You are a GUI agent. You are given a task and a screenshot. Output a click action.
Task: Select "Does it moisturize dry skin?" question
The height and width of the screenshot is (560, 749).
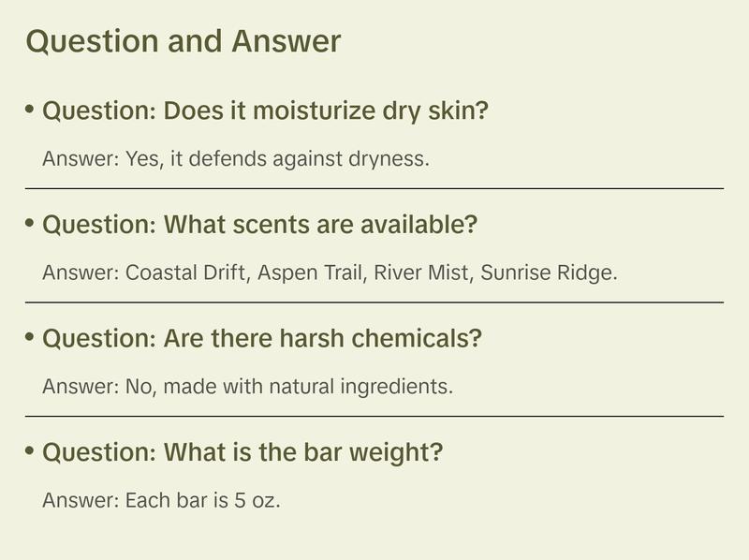pyautogui.click(x=266, y=111)
